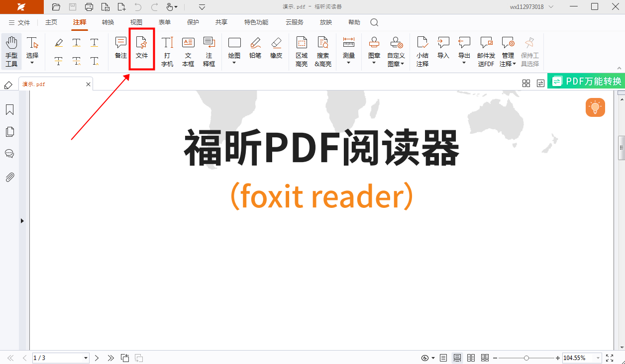The image size is (625, 364).
Task: Click the highlighted 文件 attachment tool
Action: coord(142,48)
